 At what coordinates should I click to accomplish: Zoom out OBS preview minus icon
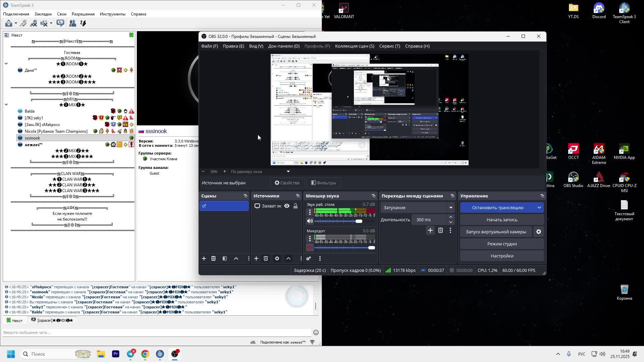pos(203,171)
